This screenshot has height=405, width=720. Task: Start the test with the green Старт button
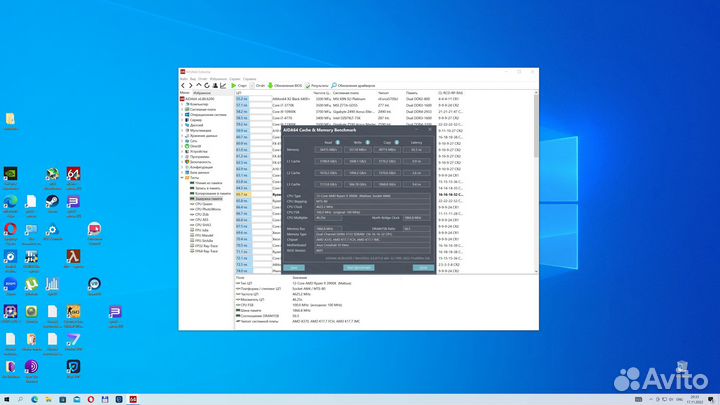click(x=239, y=85)
